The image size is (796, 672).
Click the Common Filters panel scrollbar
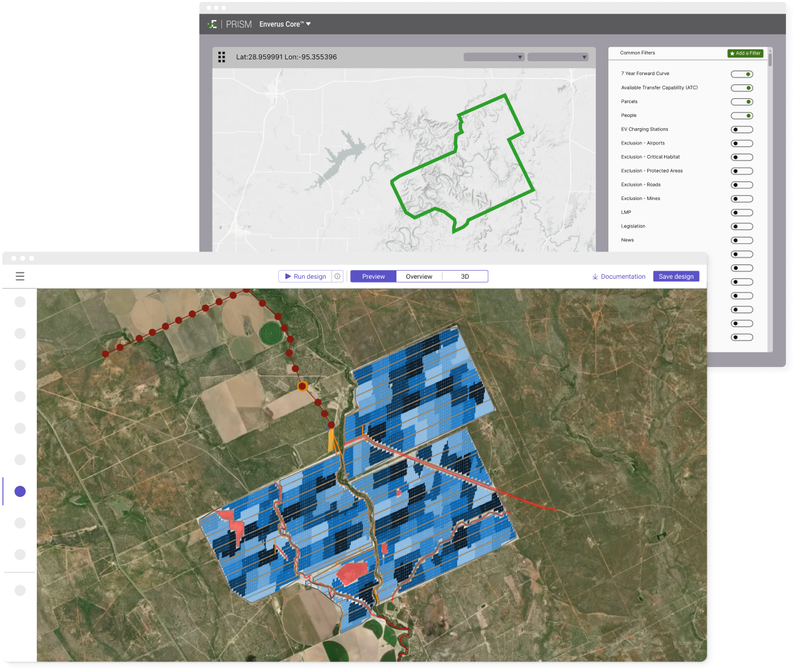click(x=770, y=59)
